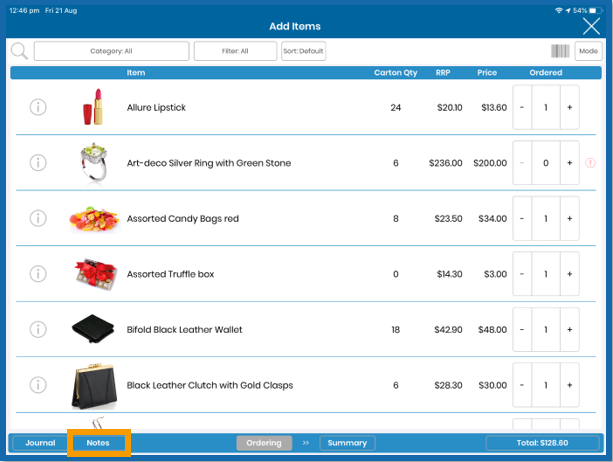Open info for Bifold Black Leather Wallet
Viewport: 613px width, 462px height.
[38, 329]
